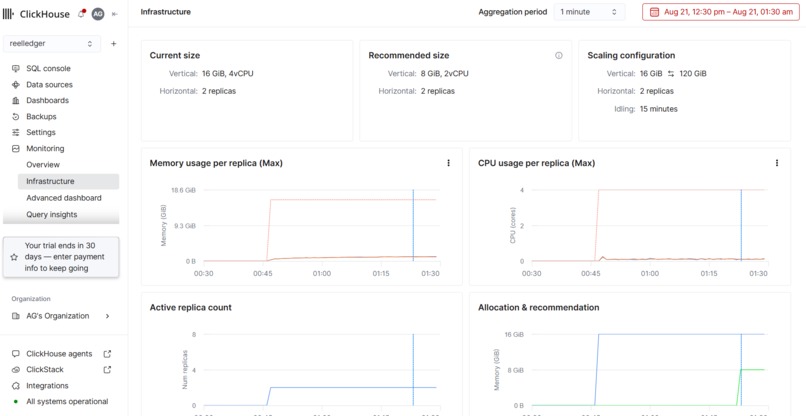Click blue marker line in Memory usage chart

click(413, 225)
